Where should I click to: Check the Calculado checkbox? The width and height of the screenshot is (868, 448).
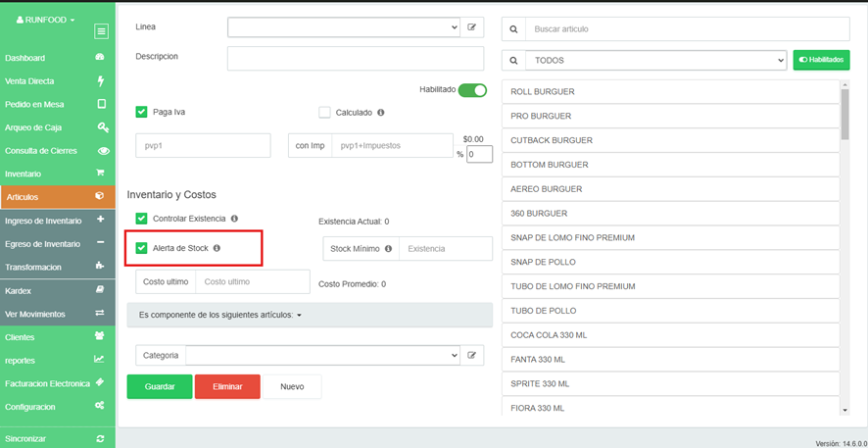click(x=324, y=113)
